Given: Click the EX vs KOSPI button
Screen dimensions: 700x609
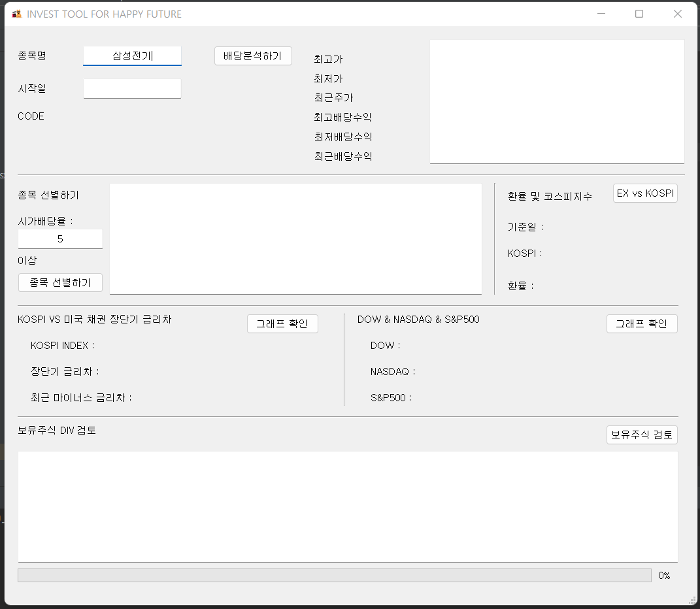Looking at the screenshot, I should click(645, 193).
